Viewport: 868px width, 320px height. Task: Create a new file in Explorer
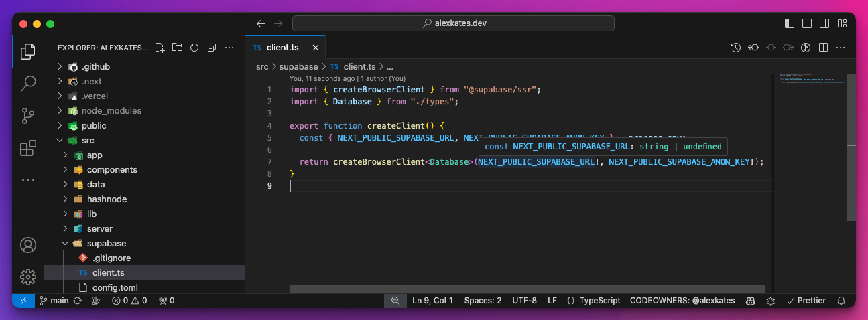160,48
